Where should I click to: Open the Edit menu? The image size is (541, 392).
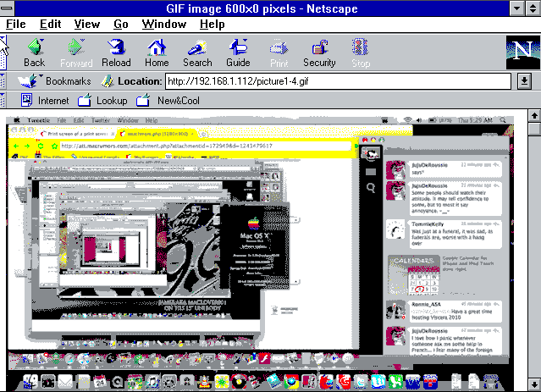point(50,25)
